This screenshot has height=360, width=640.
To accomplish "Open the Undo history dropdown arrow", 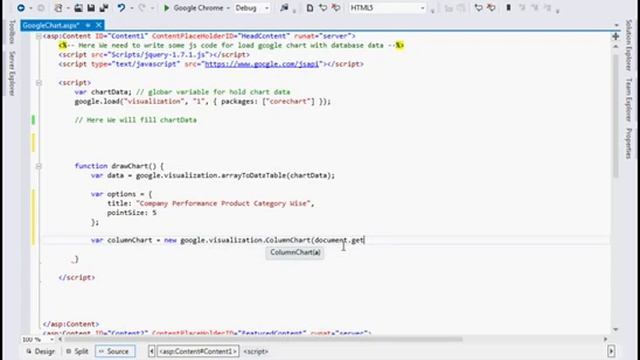I will coord(131,8).
